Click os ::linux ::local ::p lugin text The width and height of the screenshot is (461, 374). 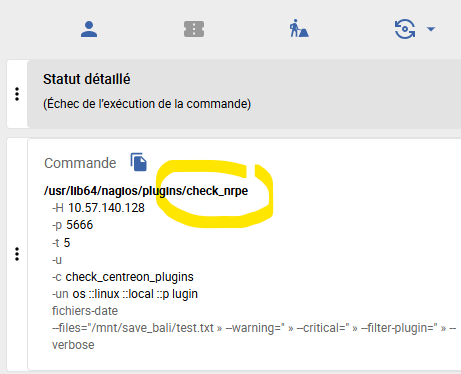135,294
